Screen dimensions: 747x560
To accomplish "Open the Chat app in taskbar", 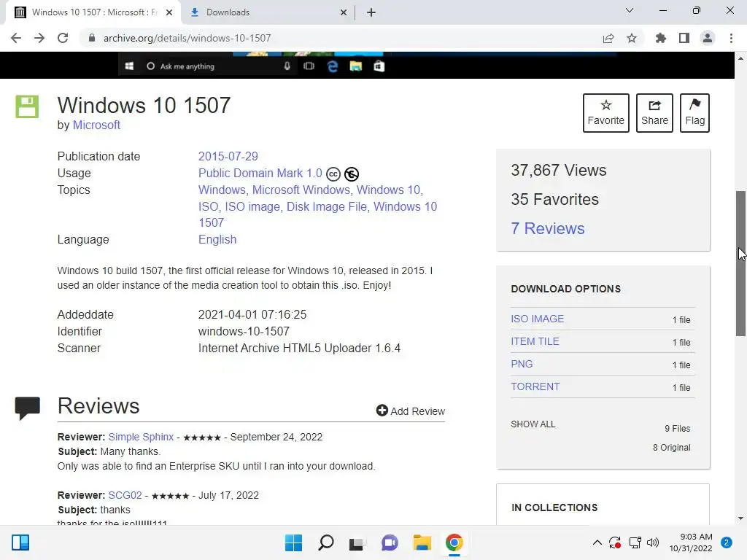I will (390, 542).
